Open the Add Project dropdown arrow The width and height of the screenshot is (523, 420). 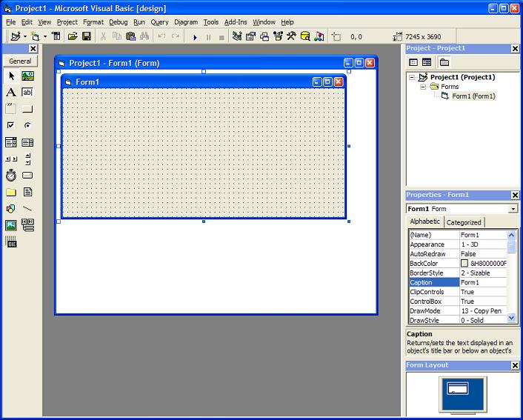click(x=25, y=36)
